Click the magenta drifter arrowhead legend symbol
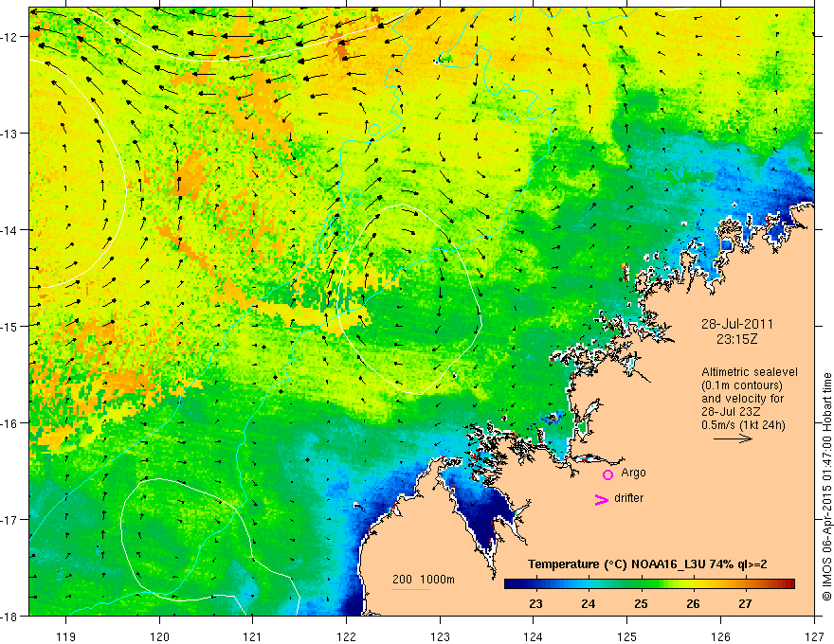834x644 pixels. [x=602, y=499]
